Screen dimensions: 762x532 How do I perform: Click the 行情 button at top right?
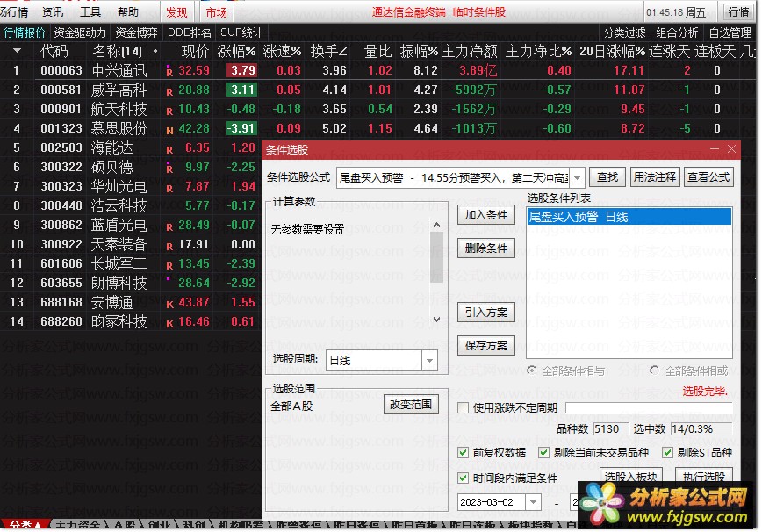point(739,11)
